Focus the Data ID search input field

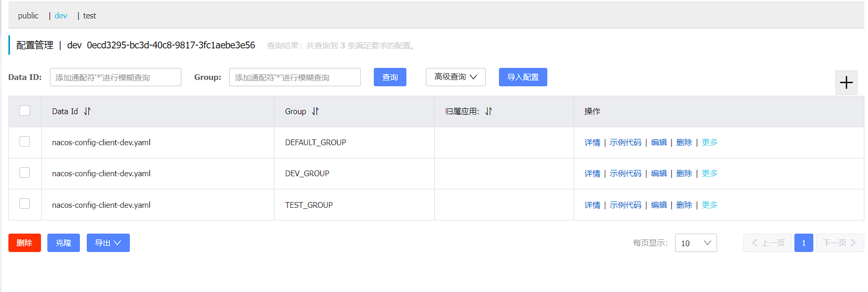116,77
